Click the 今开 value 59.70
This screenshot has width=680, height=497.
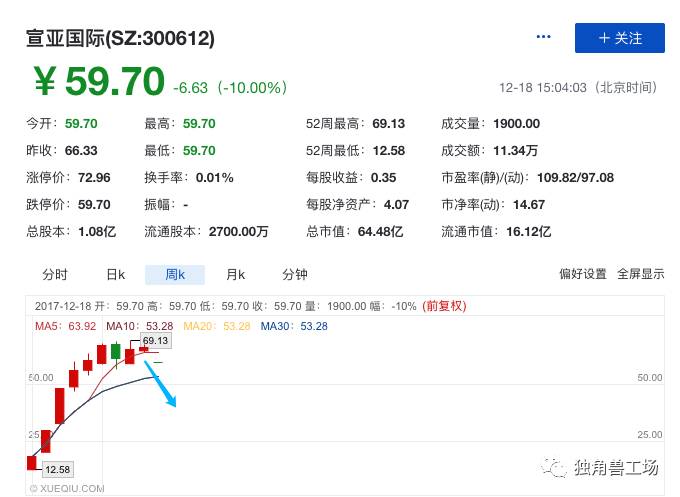click(81, 124)
